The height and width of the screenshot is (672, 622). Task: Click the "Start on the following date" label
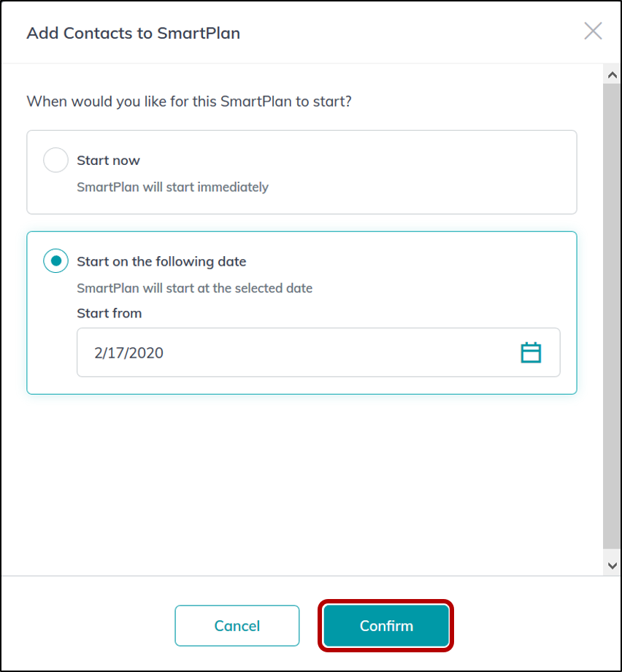(161, 261)
